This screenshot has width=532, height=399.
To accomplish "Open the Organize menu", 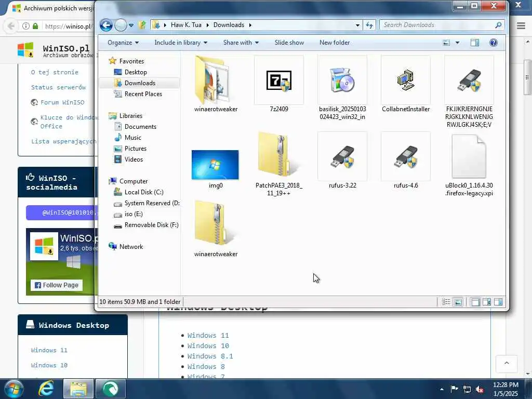I will pyautogui.click(x=123, y=43).
